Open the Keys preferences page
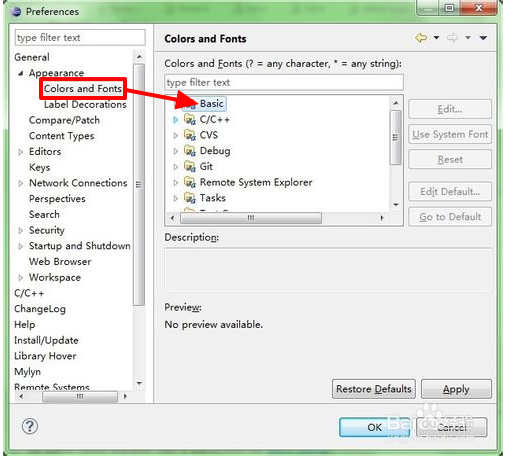 40,167
